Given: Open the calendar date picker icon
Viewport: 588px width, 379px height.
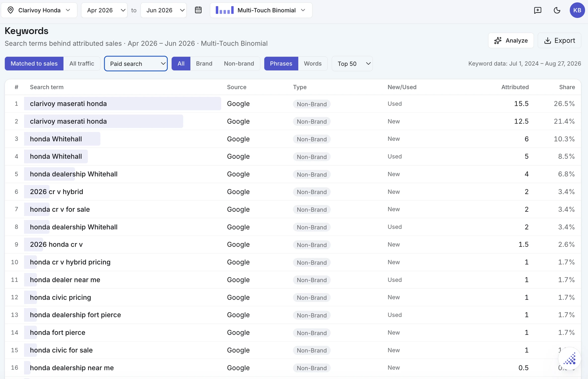Looking at the screenshot, I should pos(198,10).
